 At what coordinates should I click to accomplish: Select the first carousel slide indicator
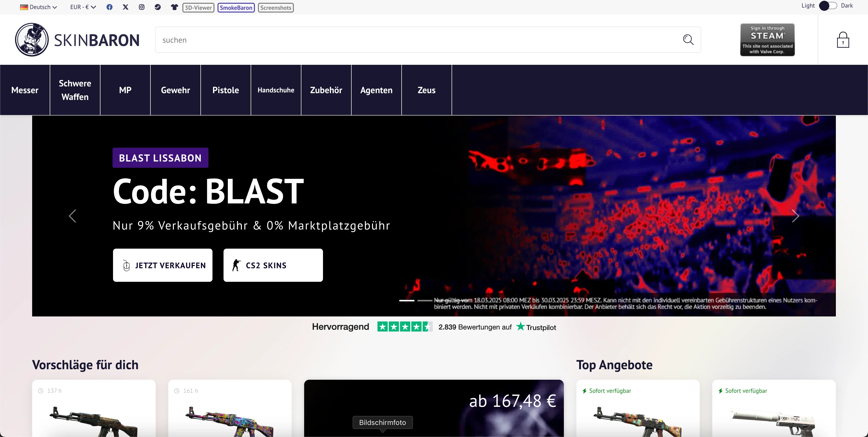407,300
